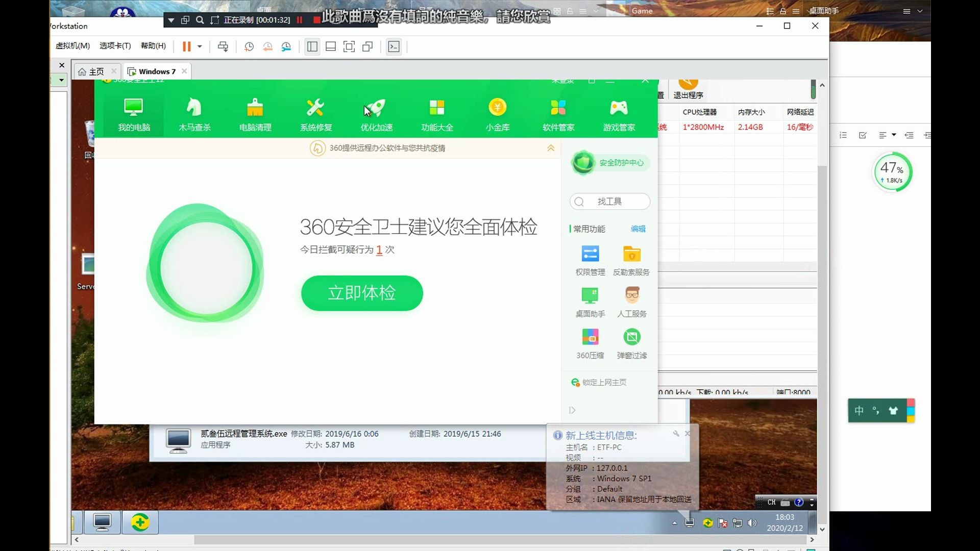Viewport: 980px width, 551px height.
Task: Open 权限管理 tool
Action: [x=590, y=261]
